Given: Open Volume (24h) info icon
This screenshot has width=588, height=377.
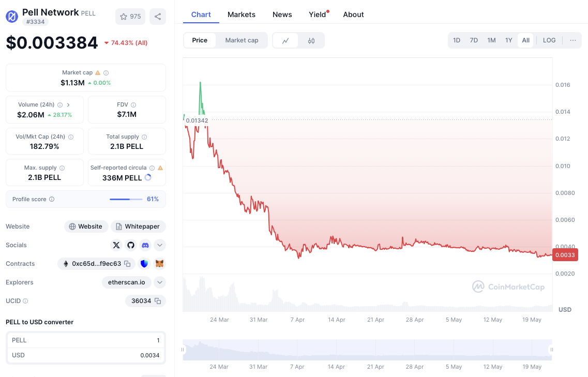Looking at the screenshot, I should 60,105.
